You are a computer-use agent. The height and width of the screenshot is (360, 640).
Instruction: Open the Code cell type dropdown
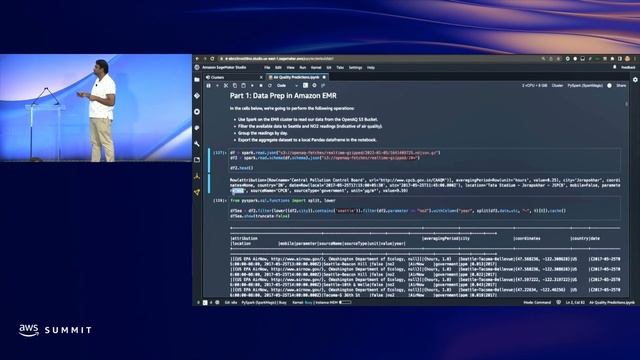click(x=288, y=86)
